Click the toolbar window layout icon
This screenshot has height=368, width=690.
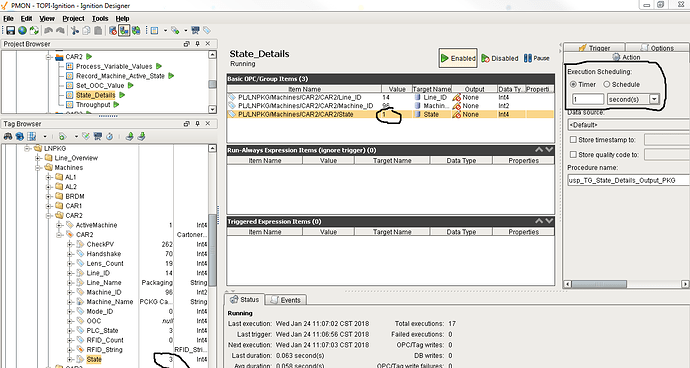point(154,30)
